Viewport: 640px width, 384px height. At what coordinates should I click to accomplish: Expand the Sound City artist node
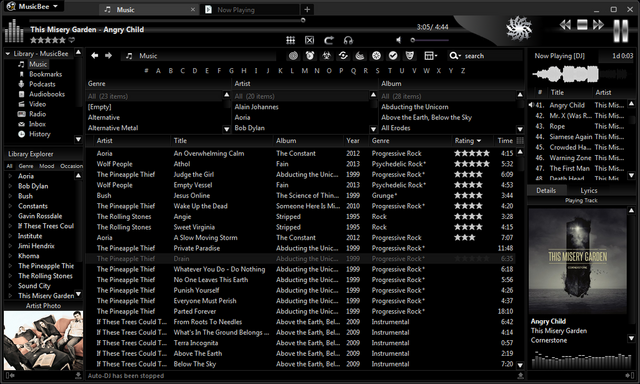point(10,286)
